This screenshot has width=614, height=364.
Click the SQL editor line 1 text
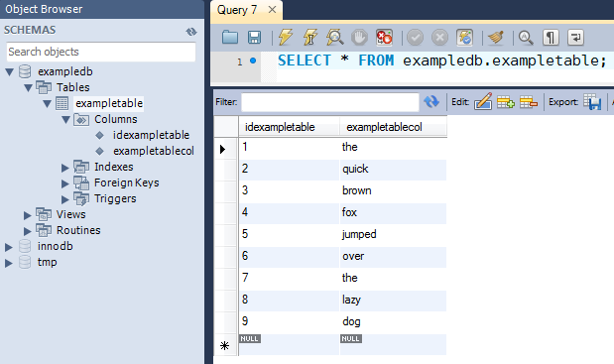pos(442,61)
